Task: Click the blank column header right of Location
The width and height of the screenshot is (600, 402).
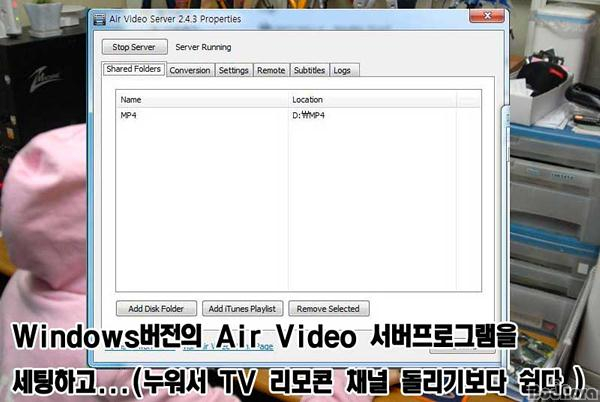Action: 468,100
